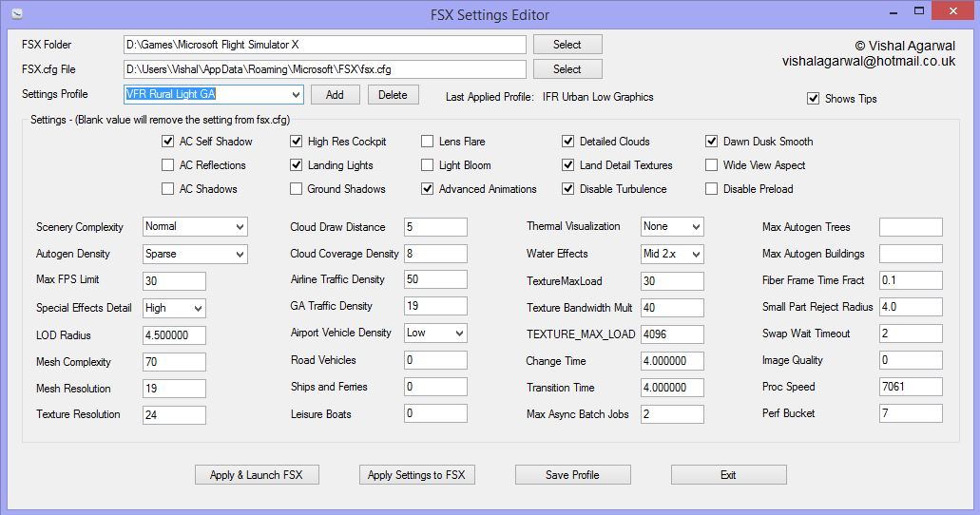Click the TEXTURE_MAX_LOAD field showing 4096
980x515 pixels.
[x=672, y=334]
